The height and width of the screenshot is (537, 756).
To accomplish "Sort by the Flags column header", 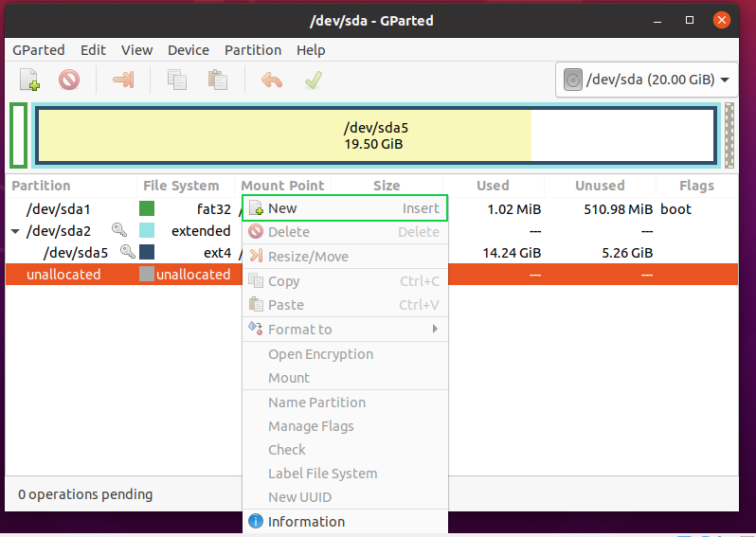I will (x=696, y=186).
